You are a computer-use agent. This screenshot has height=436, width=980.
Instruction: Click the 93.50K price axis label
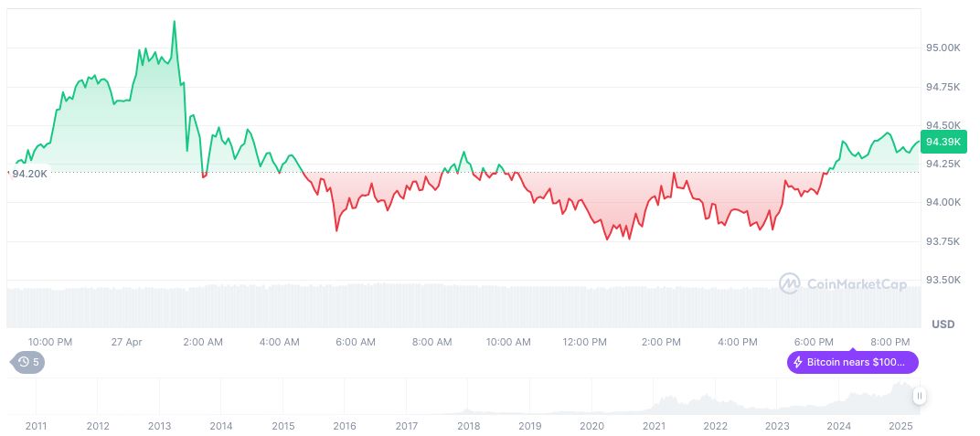click(x=943, y=280)
